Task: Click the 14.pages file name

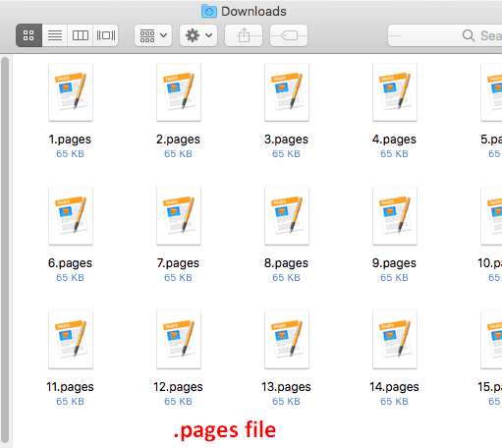Action: click(394, 387)
